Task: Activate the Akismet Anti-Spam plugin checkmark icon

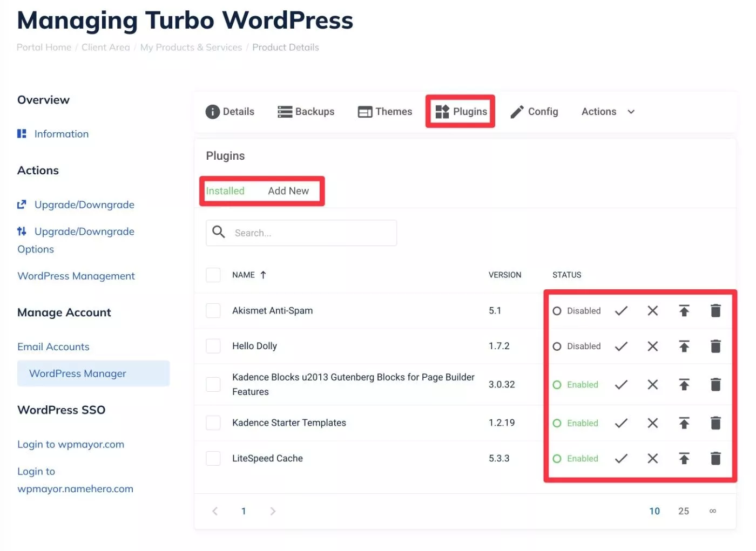Action: pos(621,311)
